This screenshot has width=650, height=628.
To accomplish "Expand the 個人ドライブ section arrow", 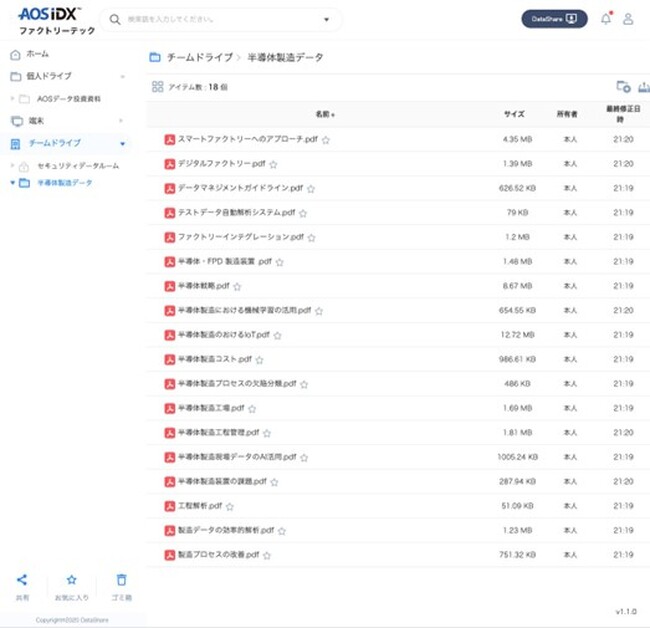I will tap(122, 76).
